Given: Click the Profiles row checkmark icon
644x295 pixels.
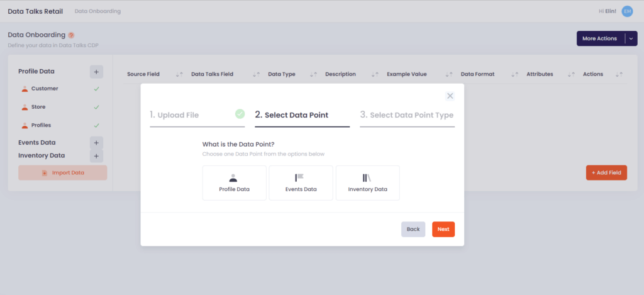Looking at the screenshot, I should click(96, 126).
